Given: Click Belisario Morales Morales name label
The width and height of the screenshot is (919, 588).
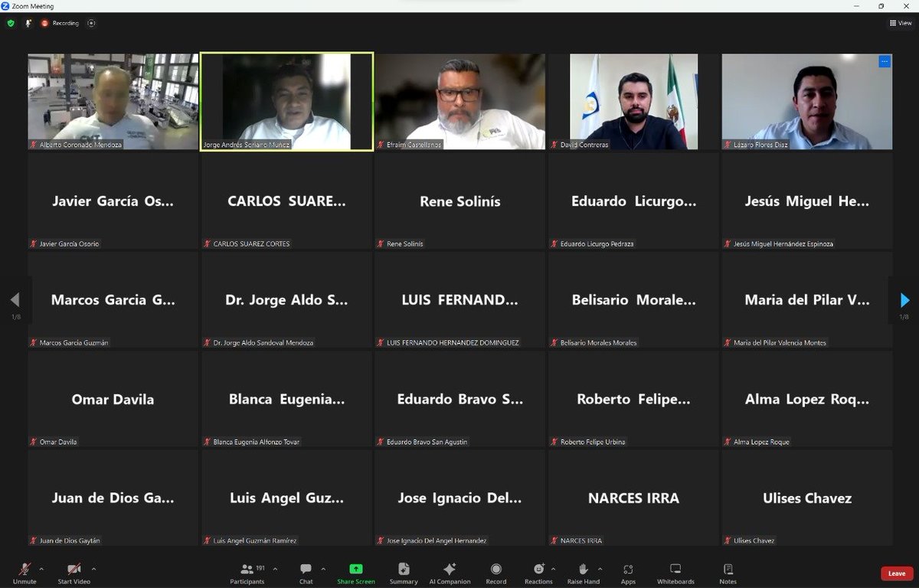Looking at the screenshot, I should [x=598, y=342].
